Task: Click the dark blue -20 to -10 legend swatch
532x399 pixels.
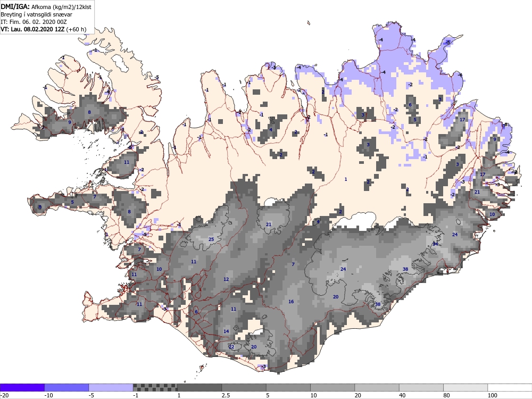Action: 22,387
